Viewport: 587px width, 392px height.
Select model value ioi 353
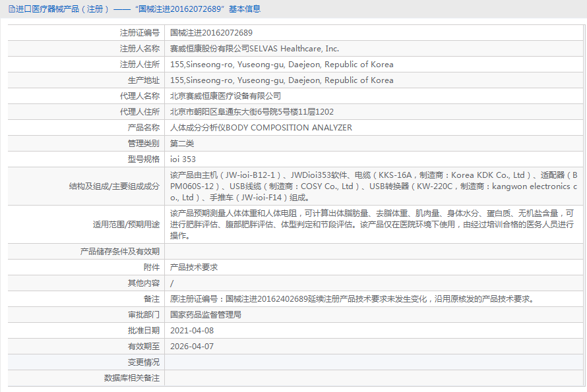(183, 159)
